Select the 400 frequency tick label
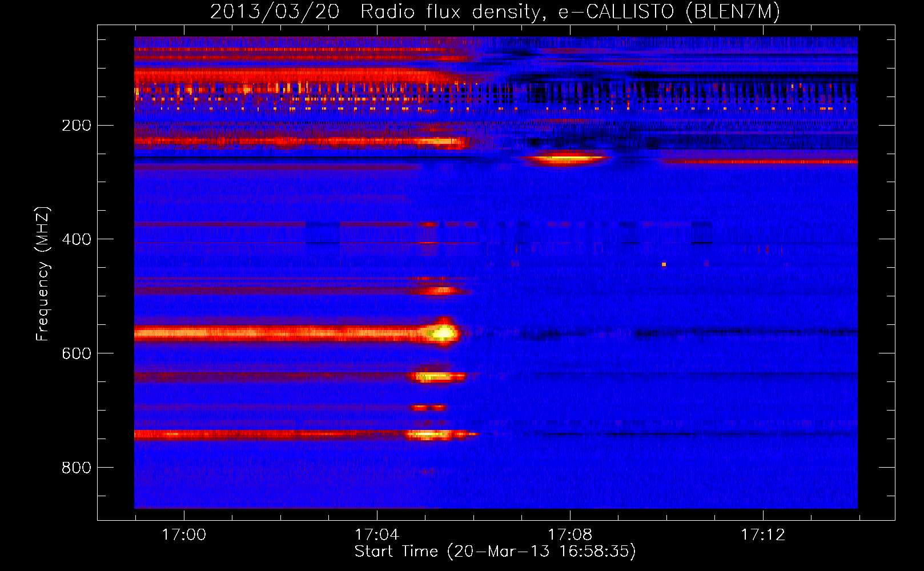The width and height of the screenshot is (924, 571). [x=77, y=239]
